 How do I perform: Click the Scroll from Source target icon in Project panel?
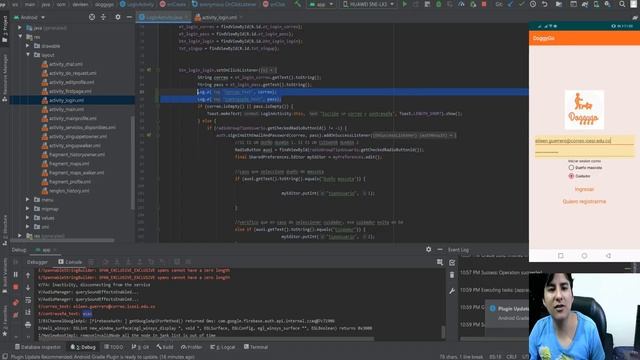(92, 17)
